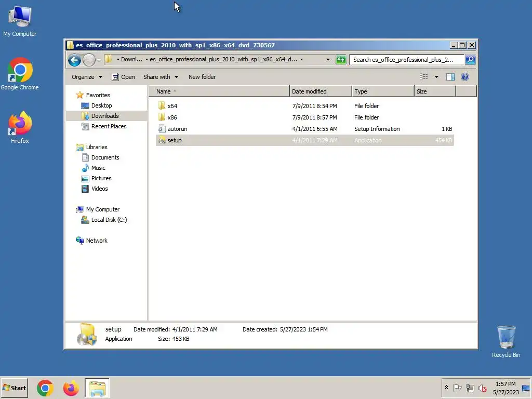The width and height of the screenshot is (532, 399).
Task: Click New folder button
Action: click(202, 77)
